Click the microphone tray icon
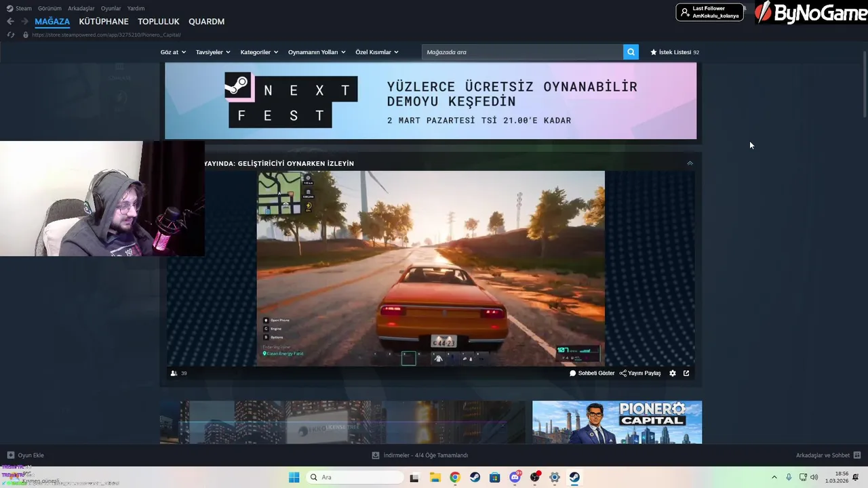This screenshot has height=488, width=868. pyautogui.click(x=789, y=477)
